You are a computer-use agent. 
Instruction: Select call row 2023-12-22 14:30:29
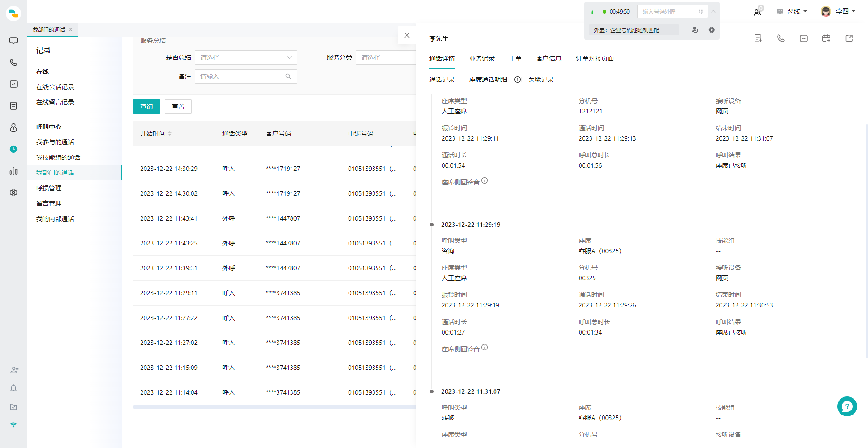(274, 169)
